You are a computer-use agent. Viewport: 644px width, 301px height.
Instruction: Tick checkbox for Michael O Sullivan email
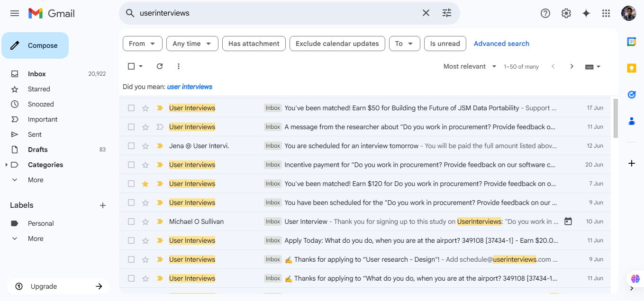point(131,221)
